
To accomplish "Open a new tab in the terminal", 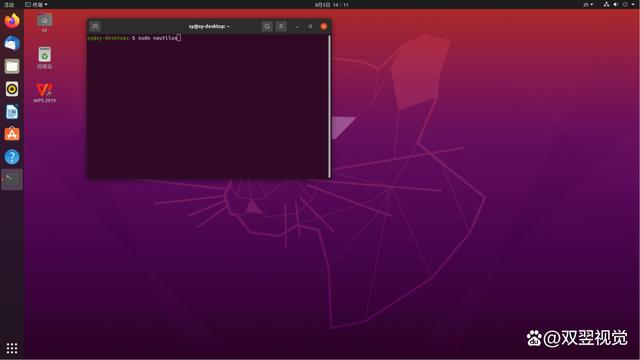I will click(95, 27).
